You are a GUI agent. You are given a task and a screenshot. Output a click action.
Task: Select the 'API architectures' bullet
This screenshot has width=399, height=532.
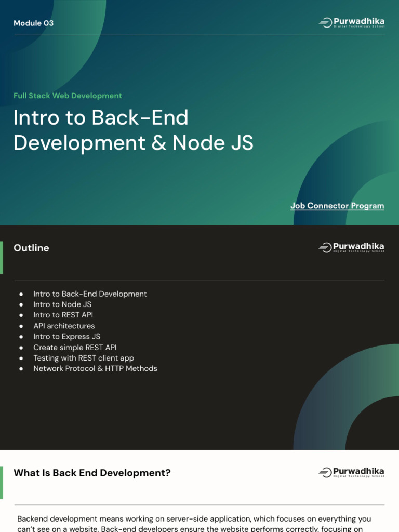64,326
